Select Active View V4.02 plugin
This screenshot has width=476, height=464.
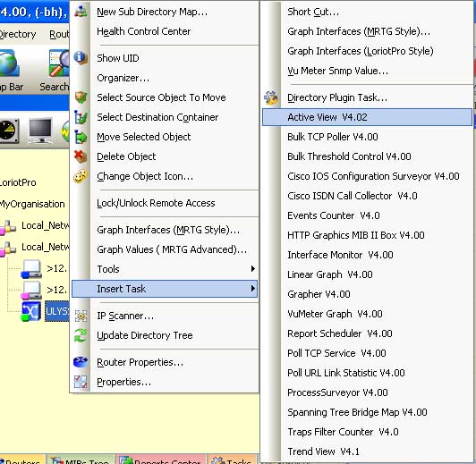coord(368,117)
